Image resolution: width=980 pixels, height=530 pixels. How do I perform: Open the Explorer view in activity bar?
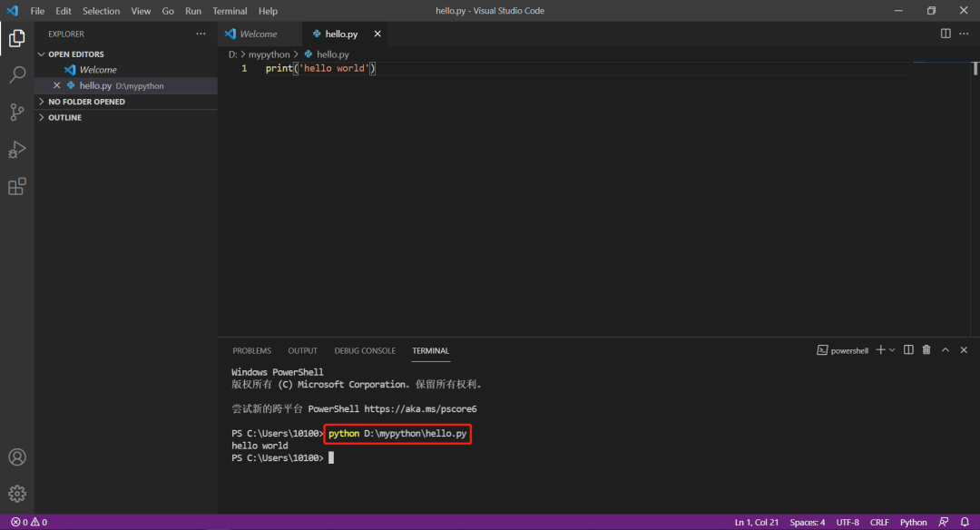(x=17, y=38)
